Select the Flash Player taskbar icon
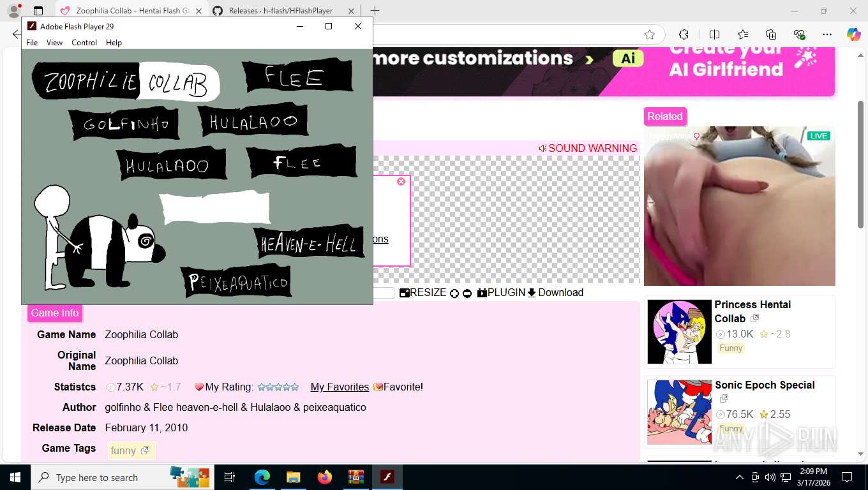This screenshot has height=490, width=868. click(387, 477)
